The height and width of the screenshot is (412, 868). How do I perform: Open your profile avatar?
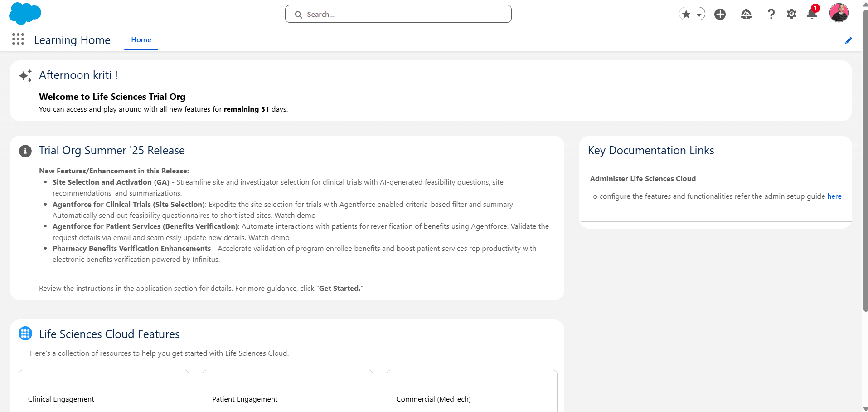[839, 13]
